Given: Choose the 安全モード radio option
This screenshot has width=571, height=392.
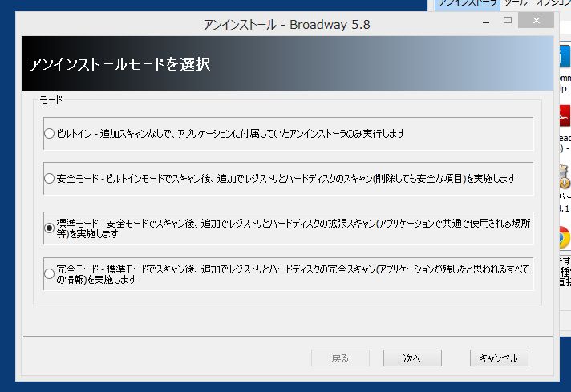Looking at the screenshot, I should 49,178.
